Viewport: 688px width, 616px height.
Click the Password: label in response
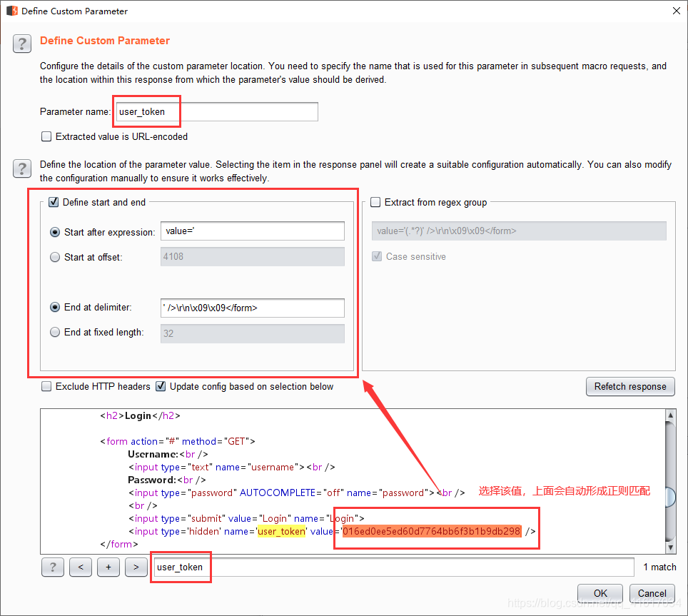click(x=152, y=480)
